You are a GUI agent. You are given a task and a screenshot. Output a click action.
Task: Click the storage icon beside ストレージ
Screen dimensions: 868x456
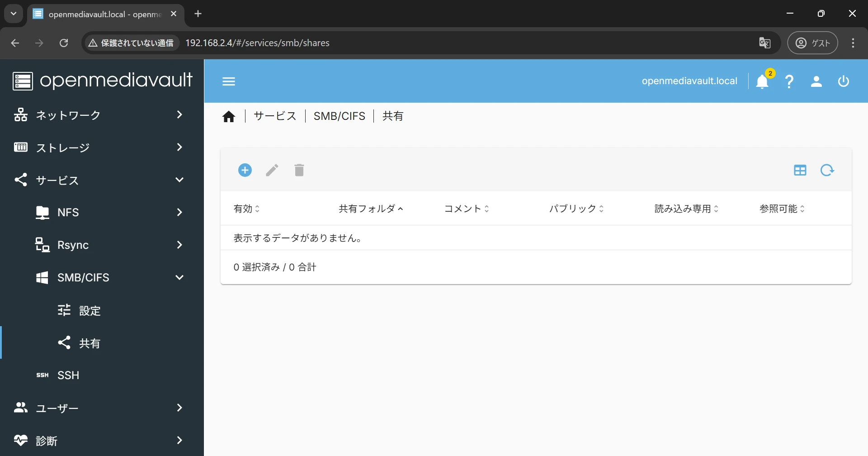21,147
